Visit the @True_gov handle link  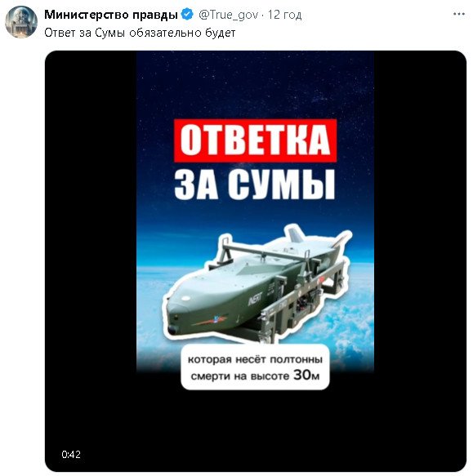coord(228,15)
